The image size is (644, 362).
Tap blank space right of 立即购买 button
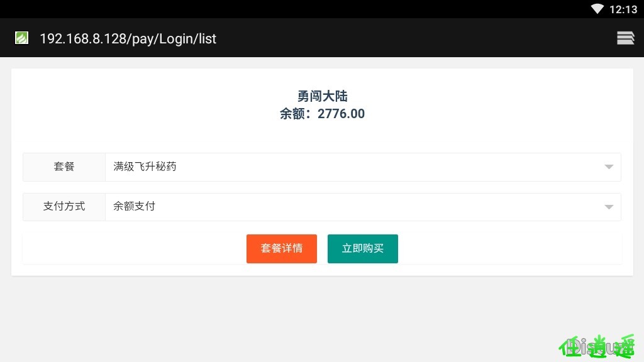[509, 249]
